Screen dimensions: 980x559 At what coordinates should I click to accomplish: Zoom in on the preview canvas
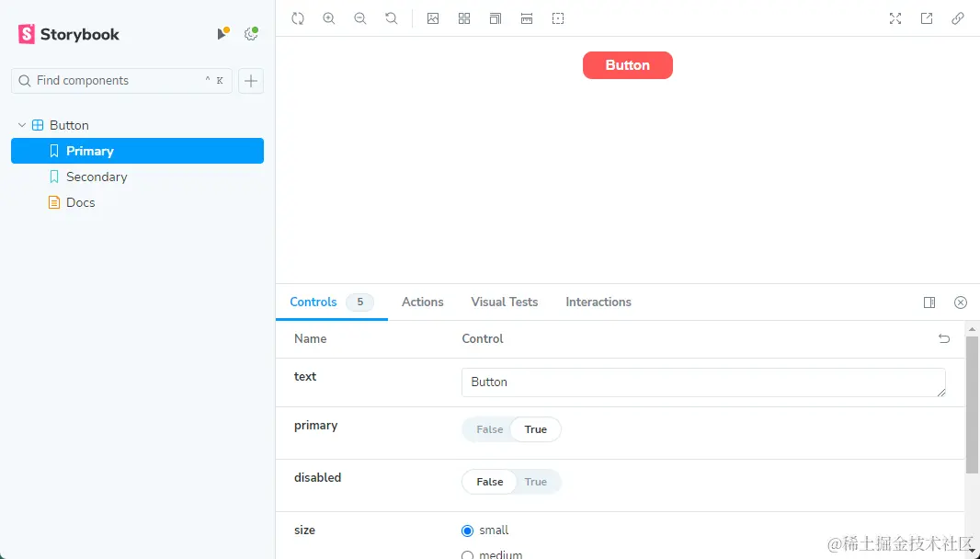point(329,18)
